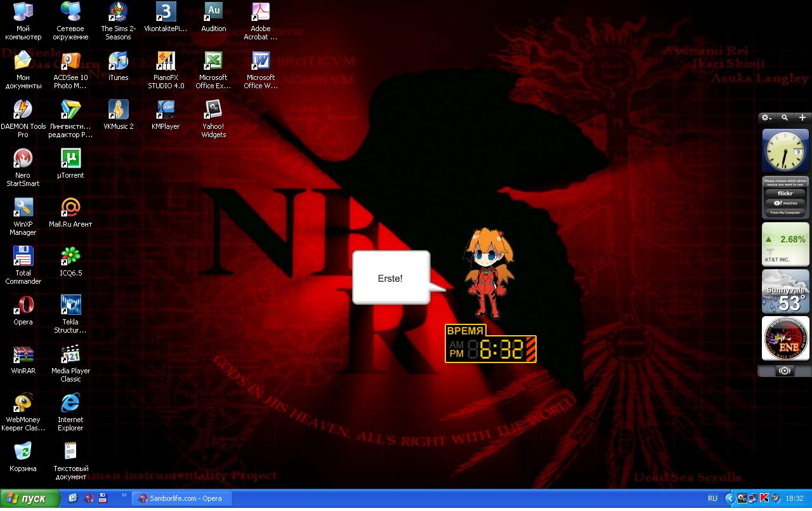The image size is (812, 511).
Task: Click the gears tray icon
Action: 742,498
